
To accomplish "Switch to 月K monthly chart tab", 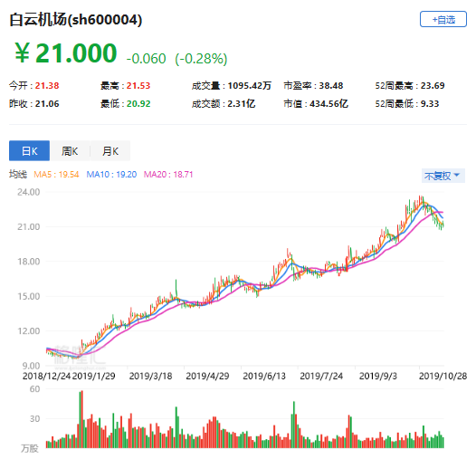I will coord(110,150).
